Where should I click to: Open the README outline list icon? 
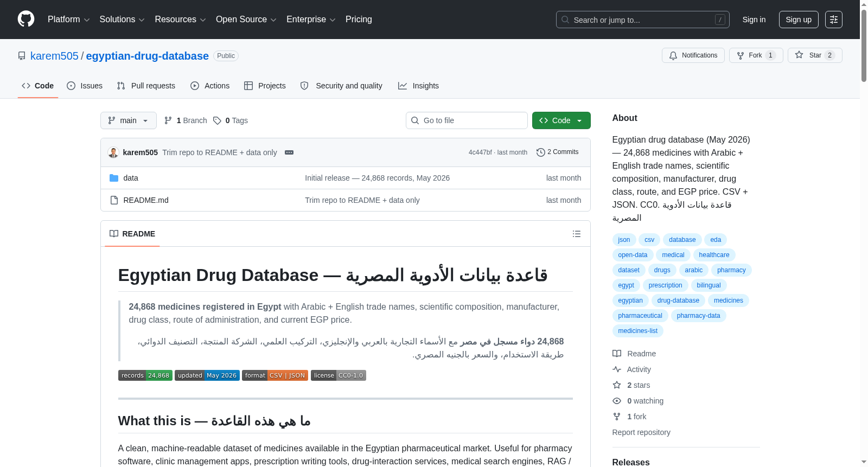pyautogui.click(x=577, y=234)
